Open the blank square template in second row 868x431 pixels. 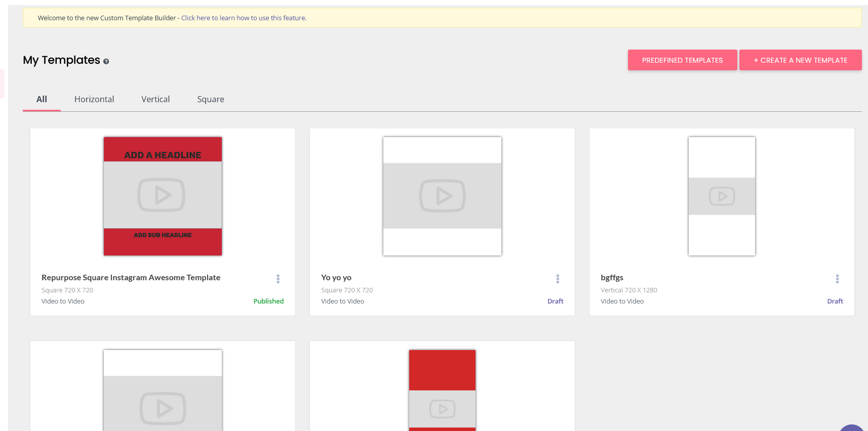click(163, 390)
